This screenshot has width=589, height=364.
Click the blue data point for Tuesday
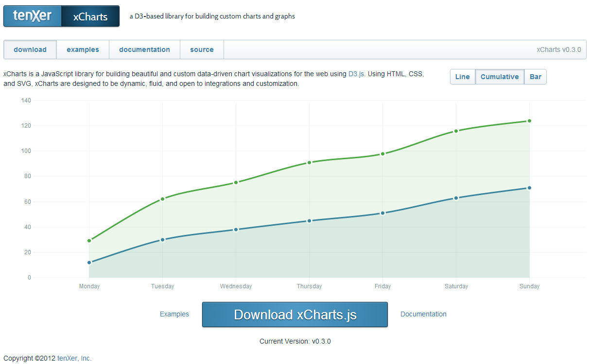coord(162,240)
